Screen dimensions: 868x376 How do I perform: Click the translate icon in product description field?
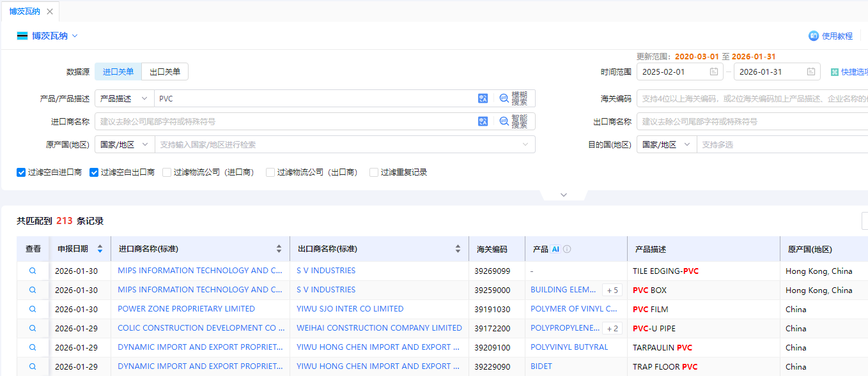[483, 98]
